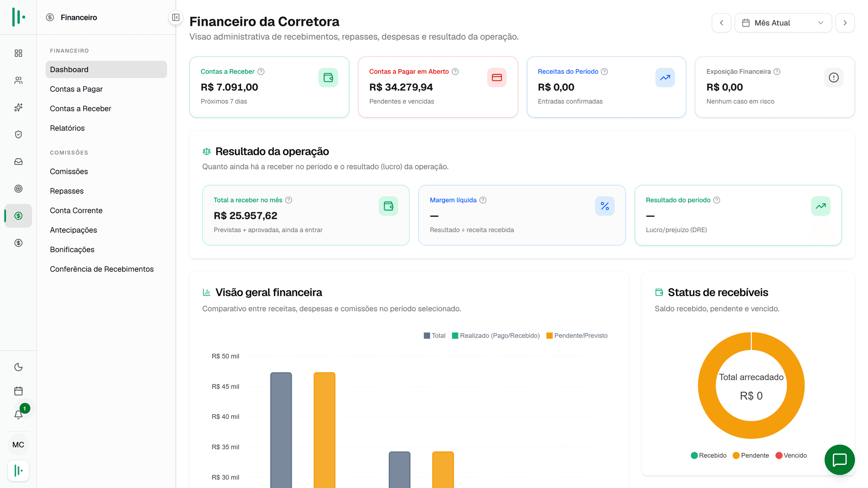Click the wallet icon on Total a receber card
The image size is (868, 488).
coord(388,206)
